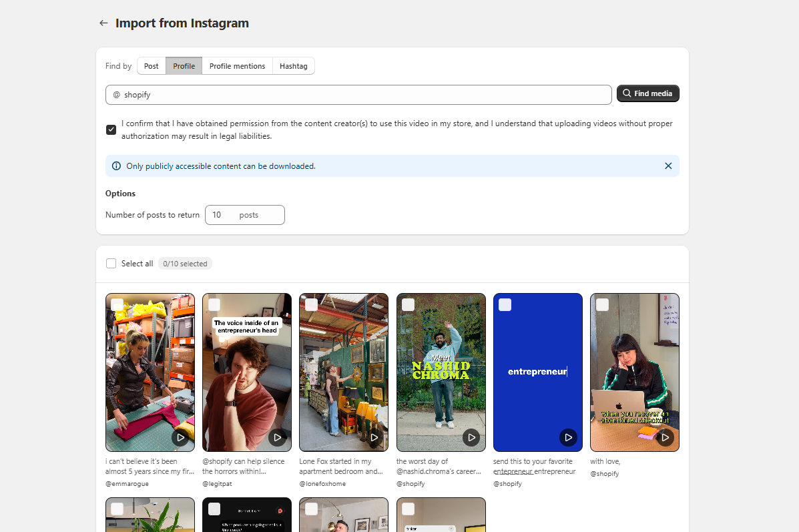The width and height of the screenshot is (799, 532).
Task: Click the profile username field containing shopify
Action: pyautogui.click(x=358, y=95)
